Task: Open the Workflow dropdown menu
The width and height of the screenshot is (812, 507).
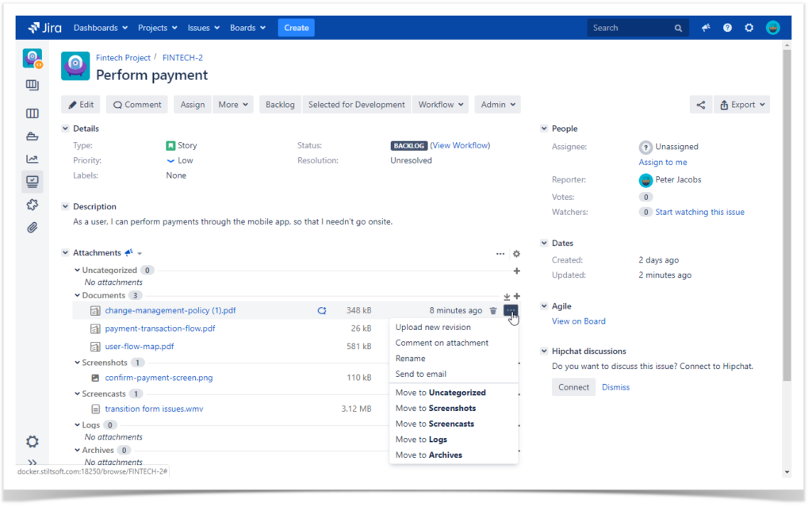Action: click(440, 104)
